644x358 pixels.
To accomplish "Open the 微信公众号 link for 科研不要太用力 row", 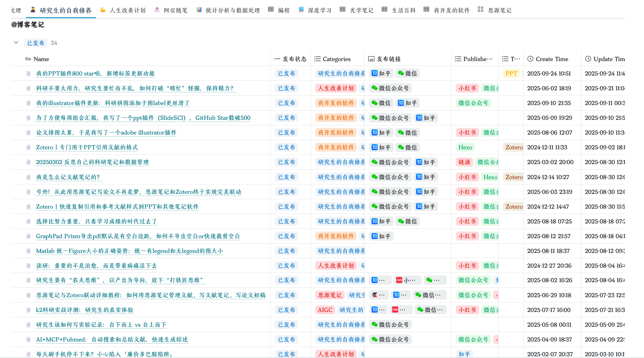I will point(390,88).
